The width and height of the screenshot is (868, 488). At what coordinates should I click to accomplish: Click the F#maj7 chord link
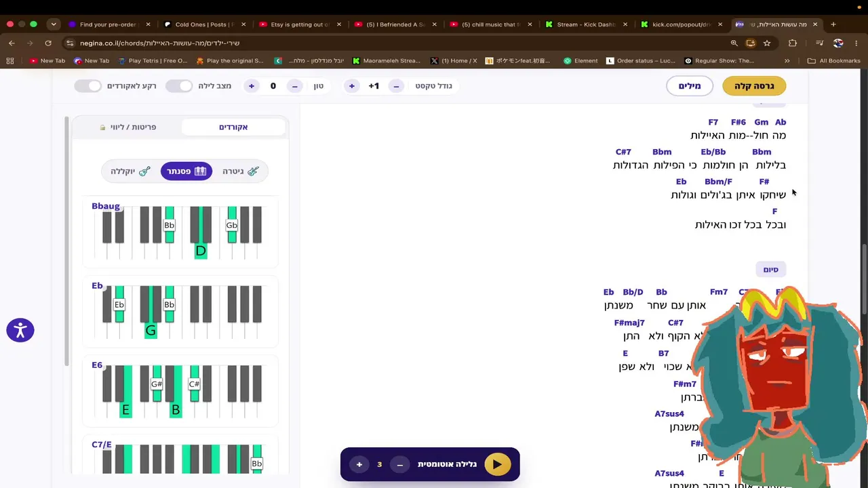click(x=629, y=323)
